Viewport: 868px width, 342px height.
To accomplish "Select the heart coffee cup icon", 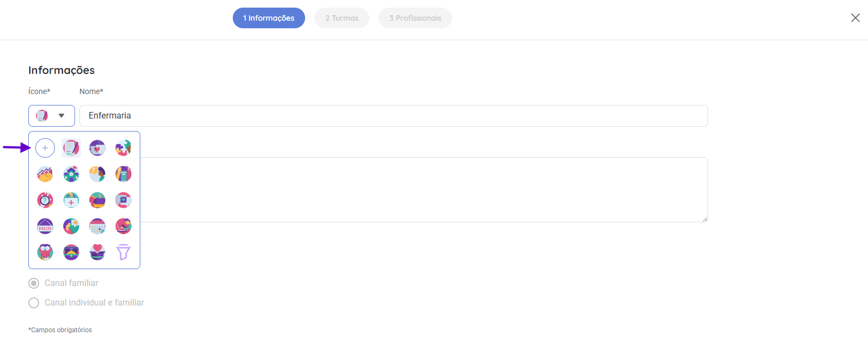I will point(97,148).
